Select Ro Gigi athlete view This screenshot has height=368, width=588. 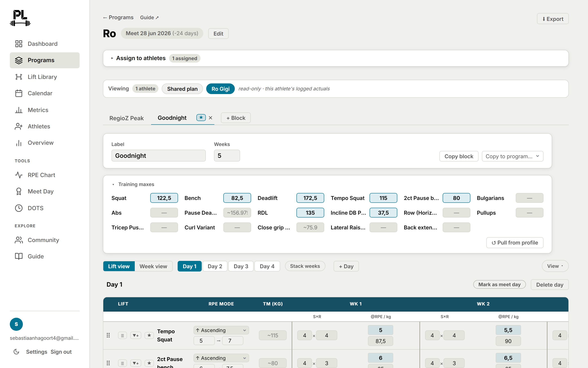tap(220, 89)
